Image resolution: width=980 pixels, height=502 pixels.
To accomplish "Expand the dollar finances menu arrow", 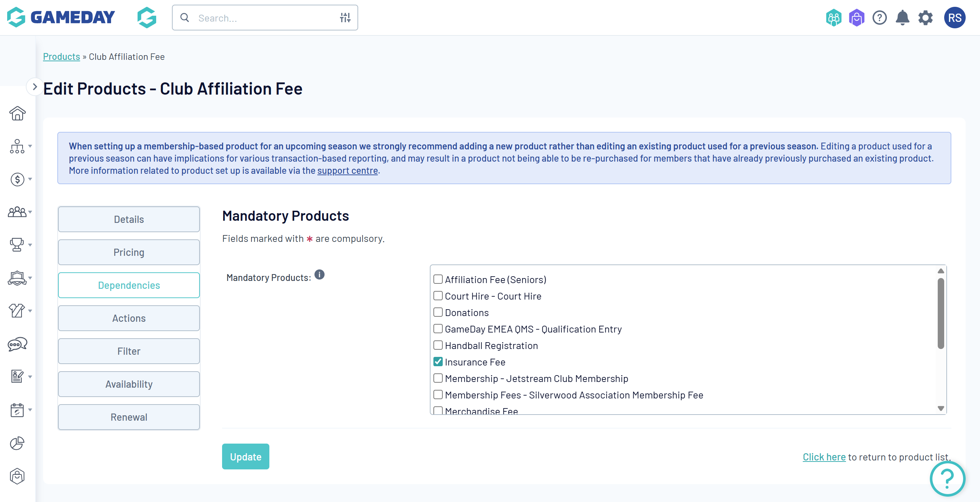I will pos(30,179).
